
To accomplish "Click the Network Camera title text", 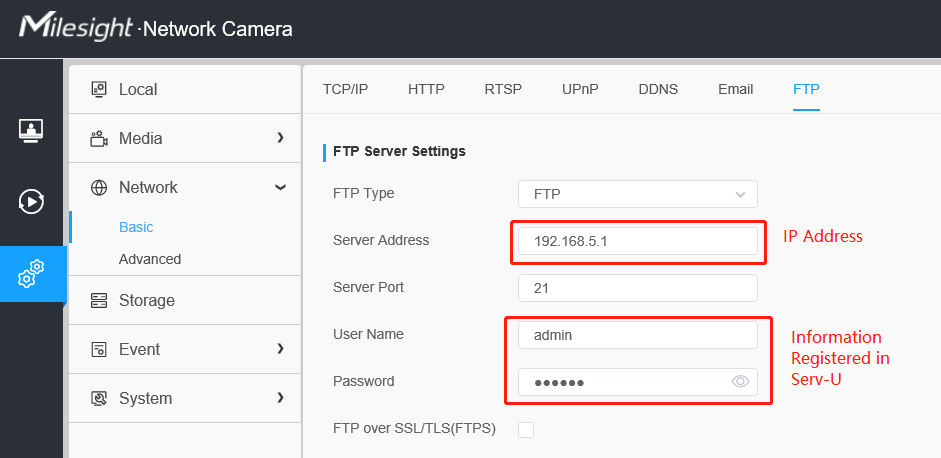I will 218,29.
